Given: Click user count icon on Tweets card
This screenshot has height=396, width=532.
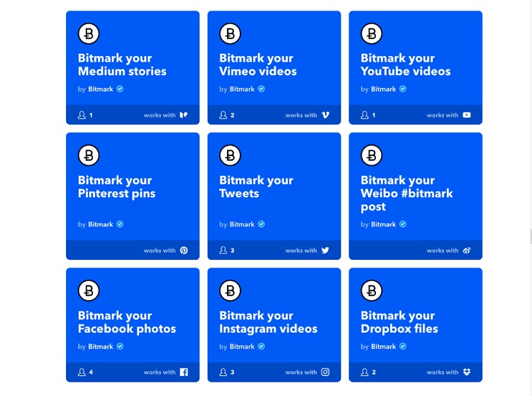Looking at the screenshot, I should (x=223, y=251).
